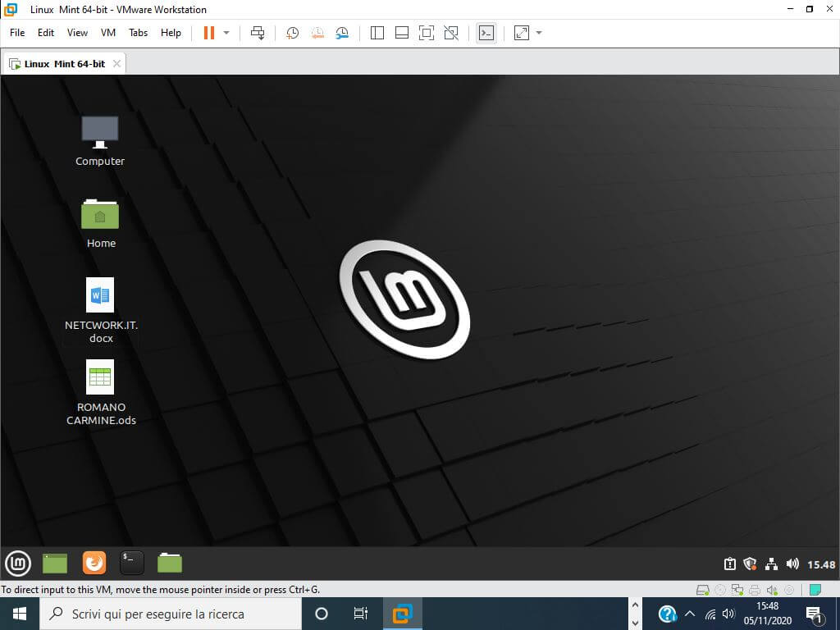Open Cortana from the taskbar
The width and height of the screenshot is (840, 630).
[x=321, y=614]
